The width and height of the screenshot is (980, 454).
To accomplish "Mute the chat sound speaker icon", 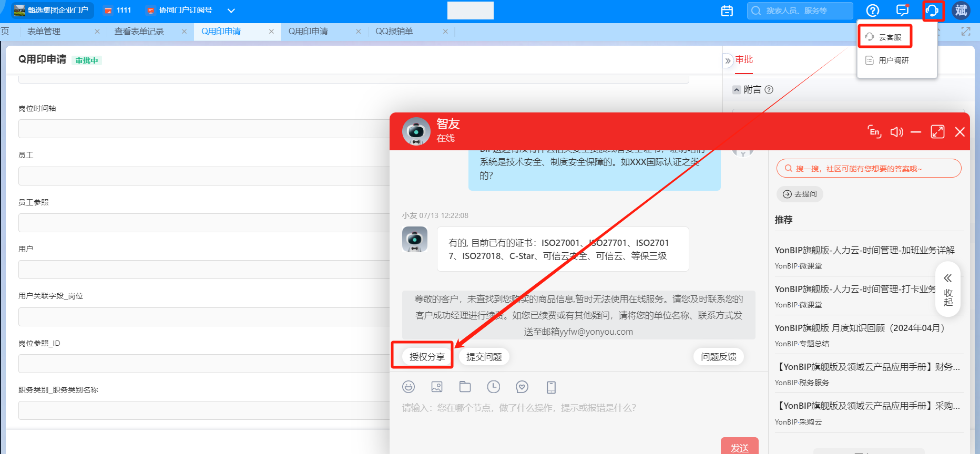I will click(x=897, y=132).
